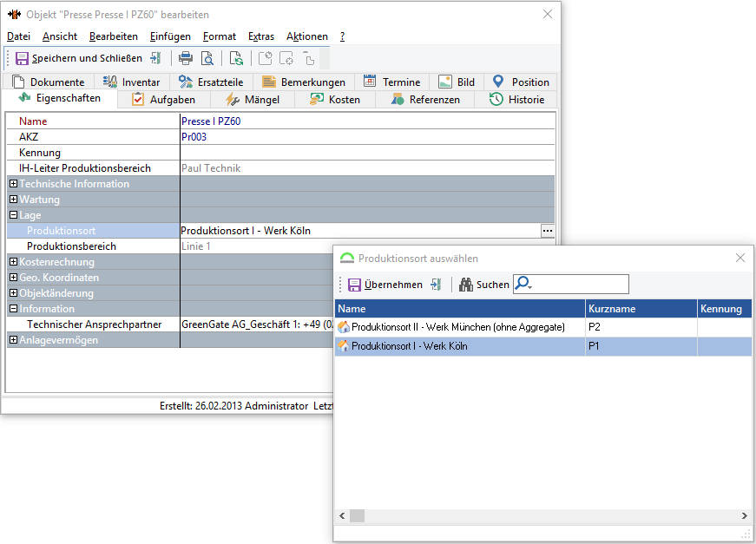756x544 pixels.
Task: Switch to the Inventar tab
Action: click(x=132, y=82)
